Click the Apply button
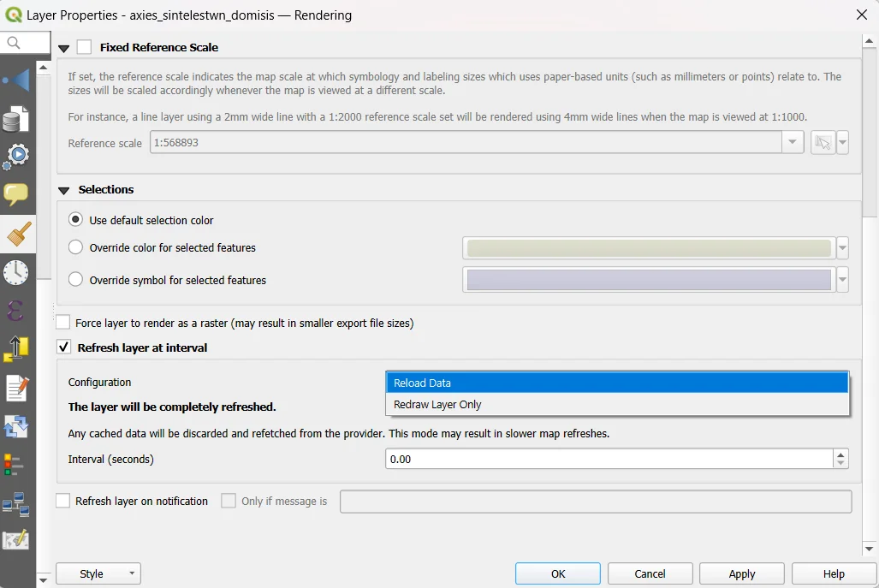879x588 pixels. [741, 573]
